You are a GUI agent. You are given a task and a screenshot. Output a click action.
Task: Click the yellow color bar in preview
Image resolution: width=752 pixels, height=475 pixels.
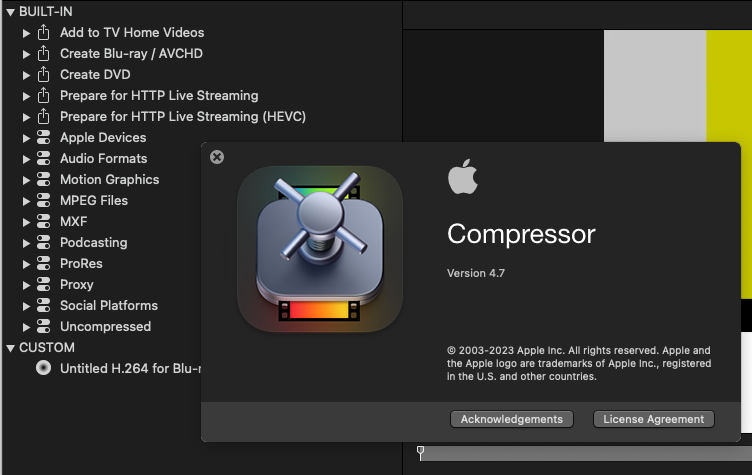(729, 86)
